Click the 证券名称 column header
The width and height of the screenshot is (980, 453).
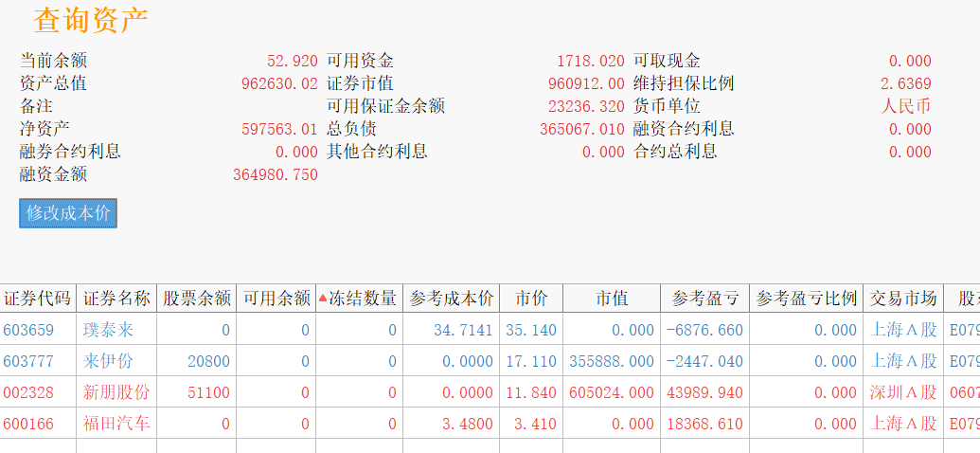pos(116,299)
